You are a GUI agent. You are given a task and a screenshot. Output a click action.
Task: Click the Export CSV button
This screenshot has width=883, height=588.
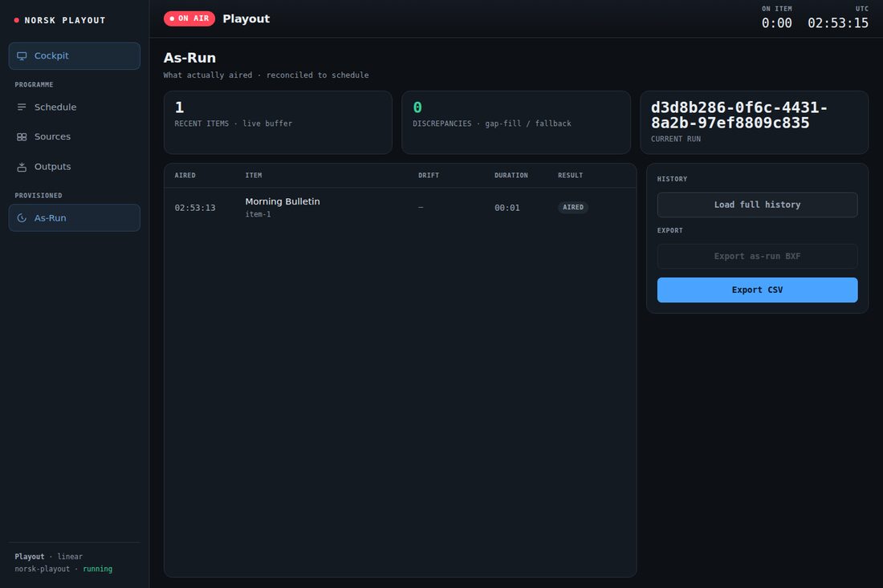click(x=757, y=290)
